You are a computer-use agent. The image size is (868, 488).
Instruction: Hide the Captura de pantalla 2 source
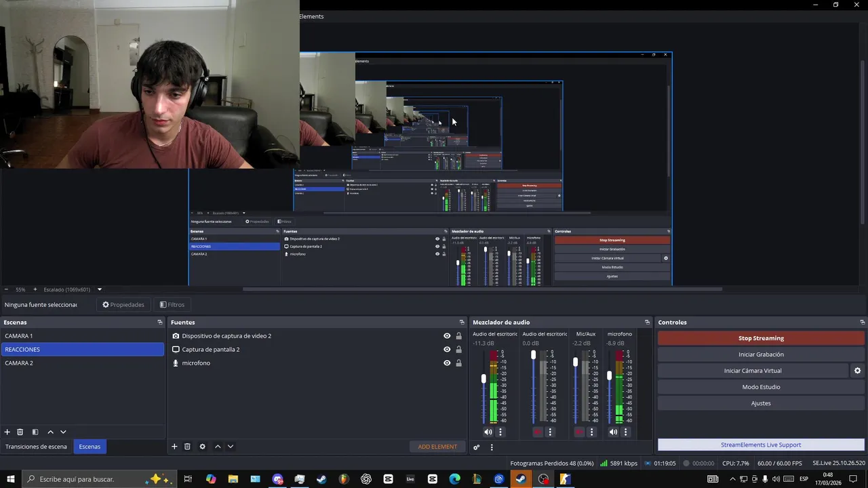[x=447, y=349]
